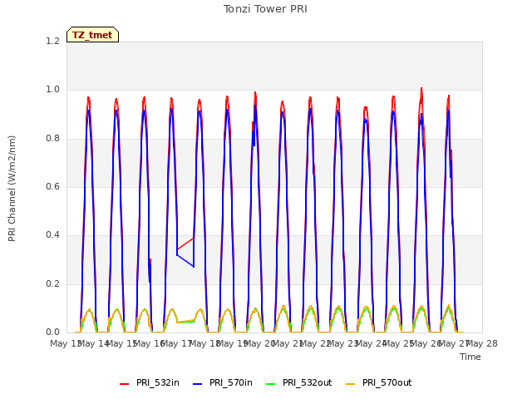532x399 pixels.
Task: Click the y-axis title PRI Channel (W/m2/nm)
Action: pyautogui.click(x=12, y=189)
